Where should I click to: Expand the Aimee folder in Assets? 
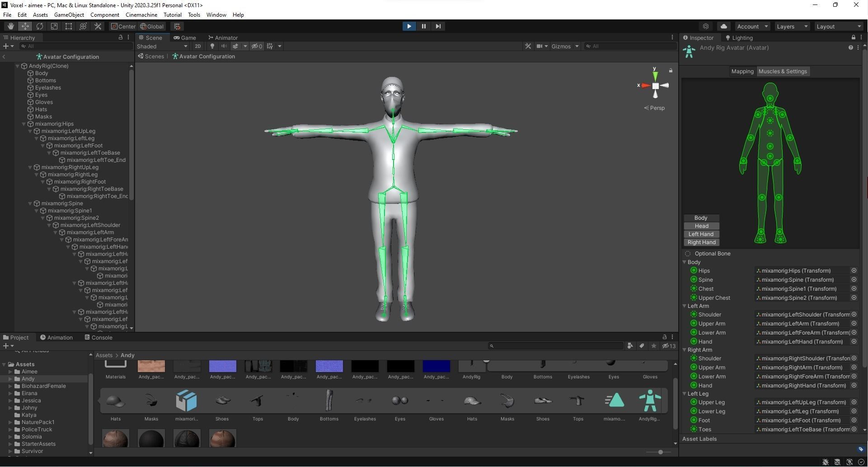click(10, 372)
